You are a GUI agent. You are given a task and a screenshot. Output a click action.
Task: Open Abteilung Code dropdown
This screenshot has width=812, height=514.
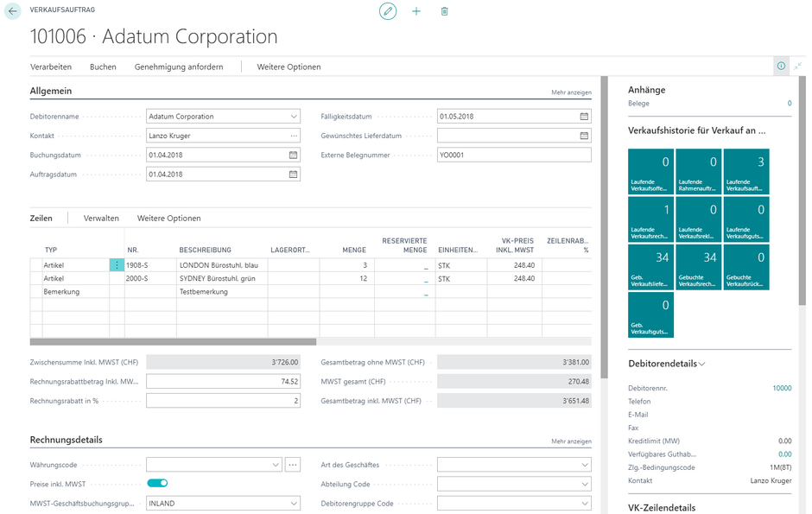point(585,484)
